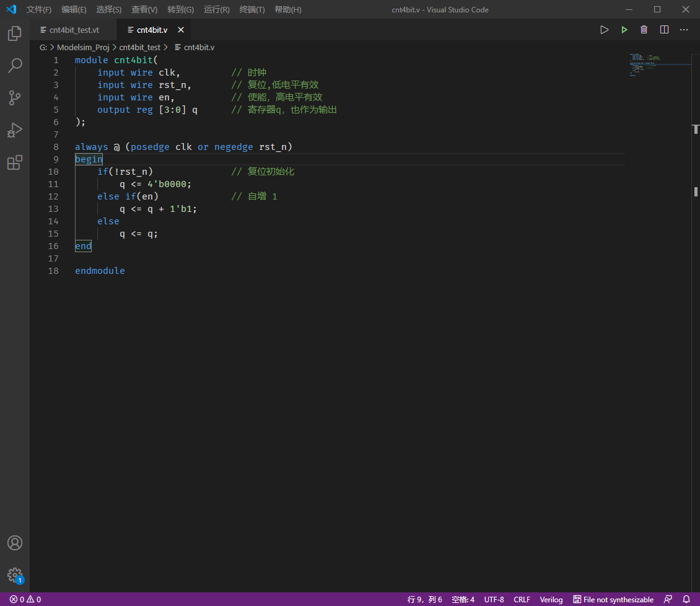
Task: Open the 文件(F) menu
Action: (39, 10)
